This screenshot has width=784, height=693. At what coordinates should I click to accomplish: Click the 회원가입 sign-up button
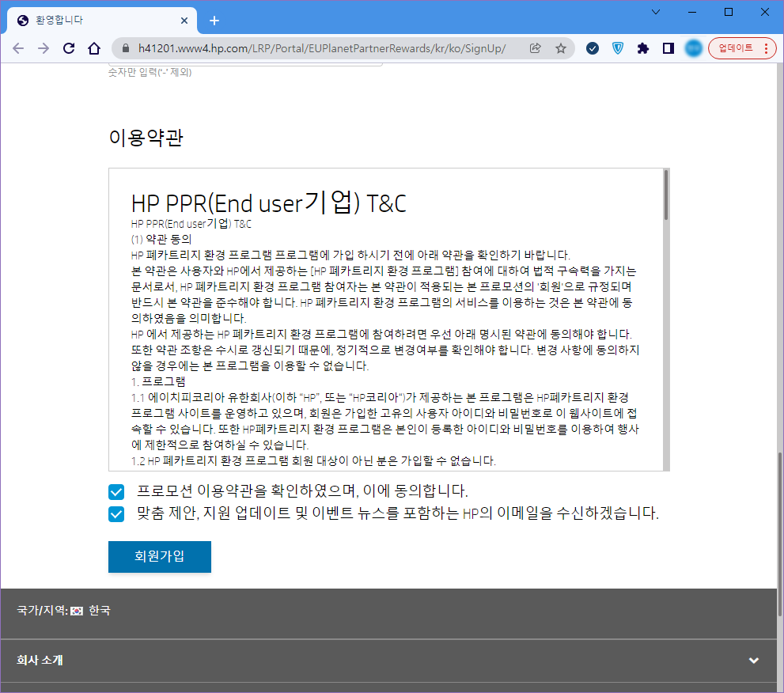[160, 556]
